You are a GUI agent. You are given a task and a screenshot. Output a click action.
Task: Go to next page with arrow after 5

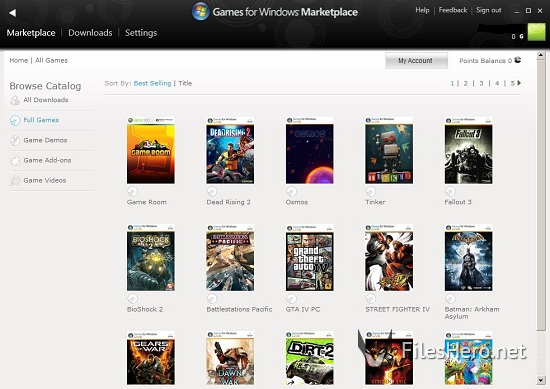[519, 83]
